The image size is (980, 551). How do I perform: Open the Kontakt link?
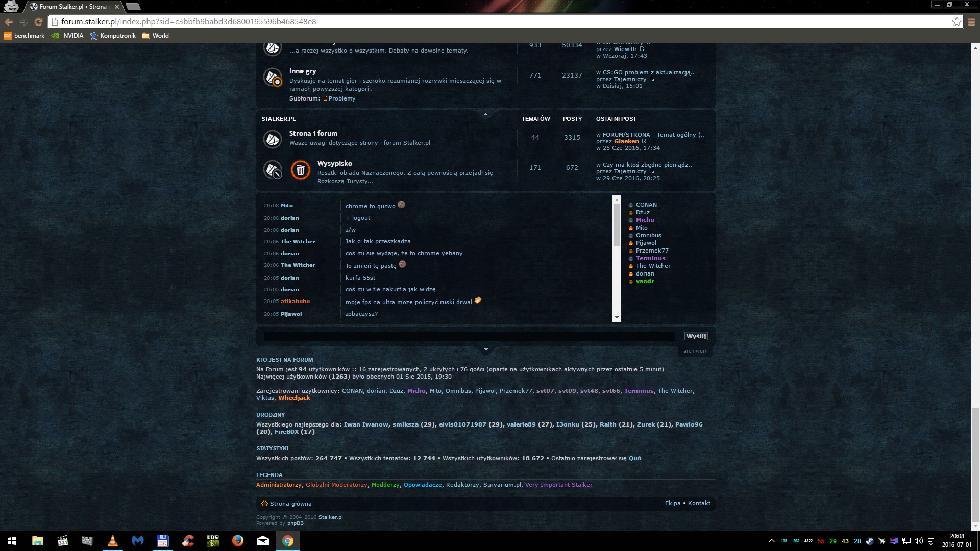[699, 503]
